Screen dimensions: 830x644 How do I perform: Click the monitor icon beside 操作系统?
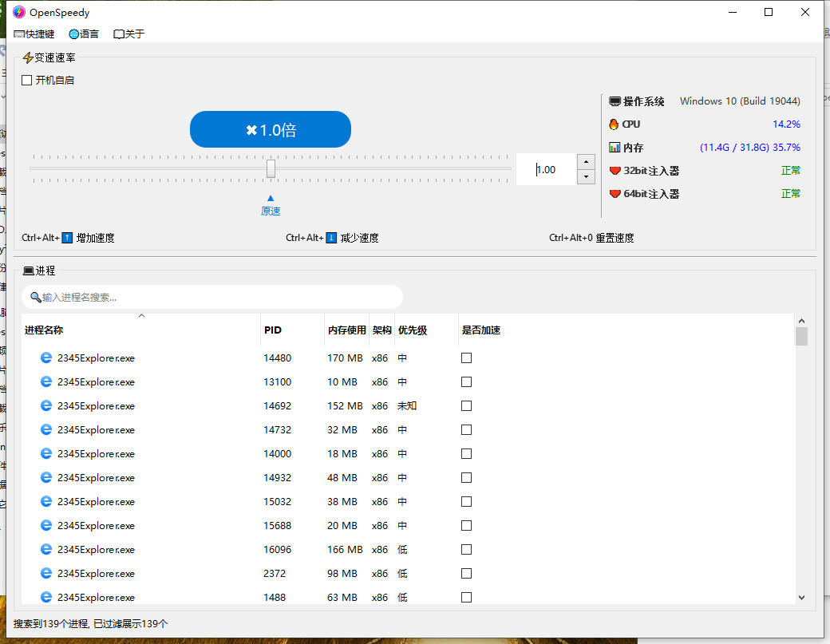coord(615,101)
